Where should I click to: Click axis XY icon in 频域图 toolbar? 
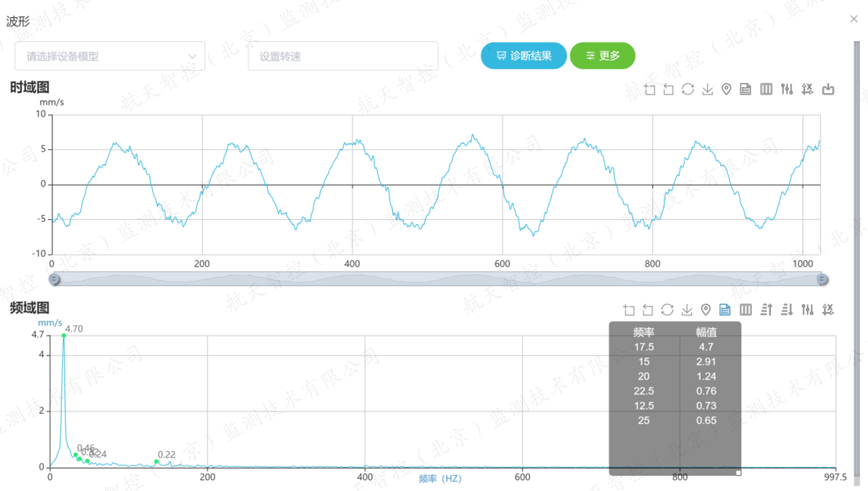pyautogui.click(x=828, y=309)
